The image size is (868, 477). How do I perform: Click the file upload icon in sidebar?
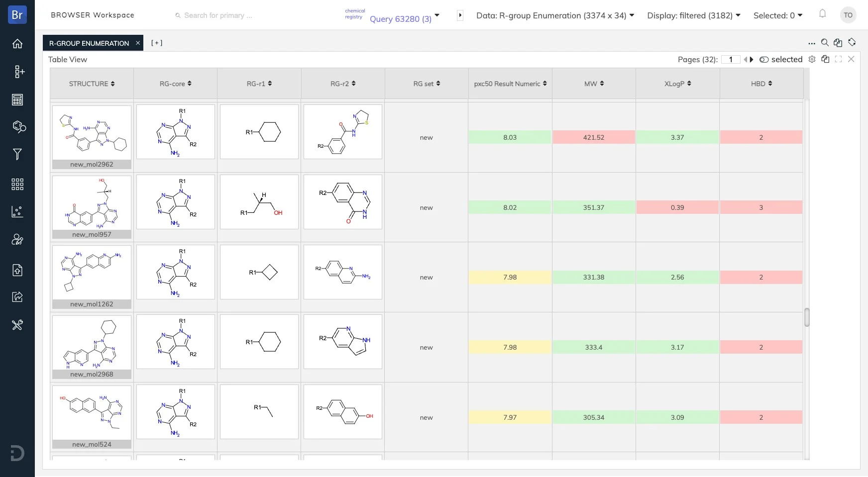click(x=17, y=270)
